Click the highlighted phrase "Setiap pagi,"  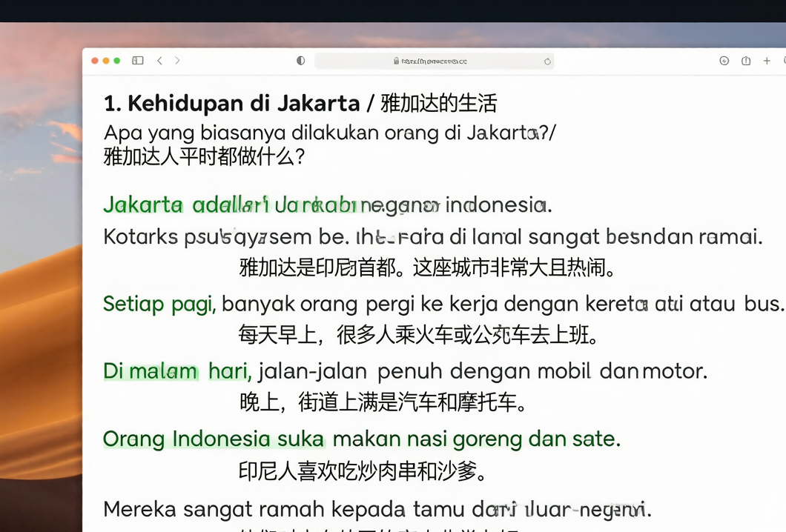tap(159, 305)
